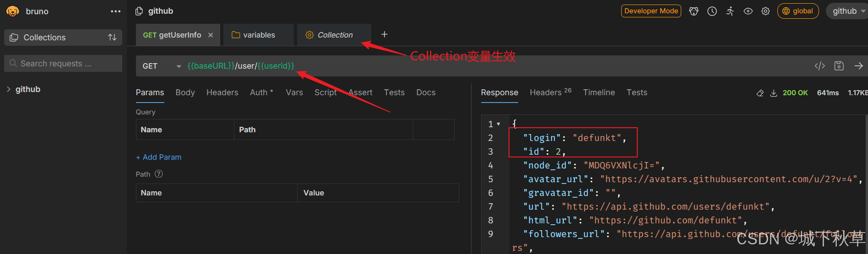Open the three-dot menu next to bruno
The height and width of the screenshot is (254, 868).
coord(116,11)
